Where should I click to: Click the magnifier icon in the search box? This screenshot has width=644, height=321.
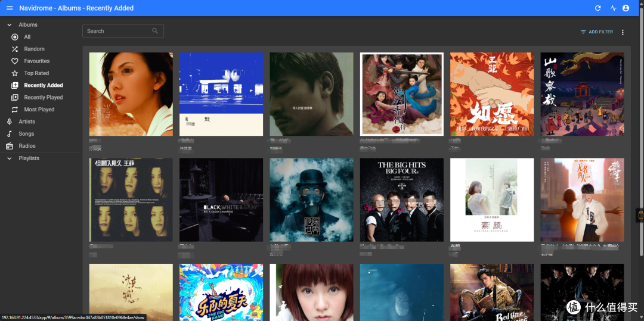click(155, 31)
